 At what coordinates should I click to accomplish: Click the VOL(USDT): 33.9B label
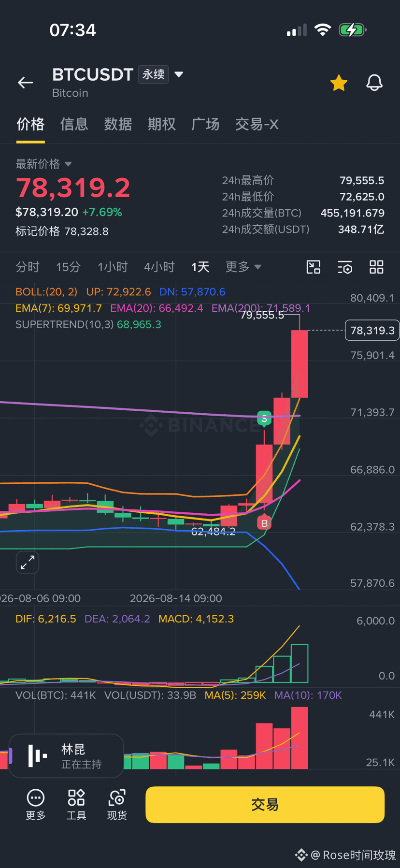pos(150,695)
